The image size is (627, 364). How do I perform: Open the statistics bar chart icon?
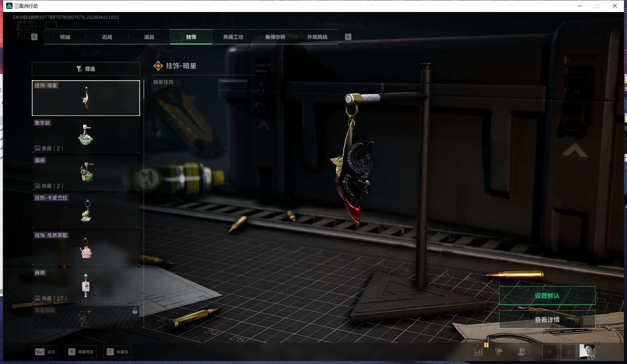pyautogui.click(x=479, y=352)
